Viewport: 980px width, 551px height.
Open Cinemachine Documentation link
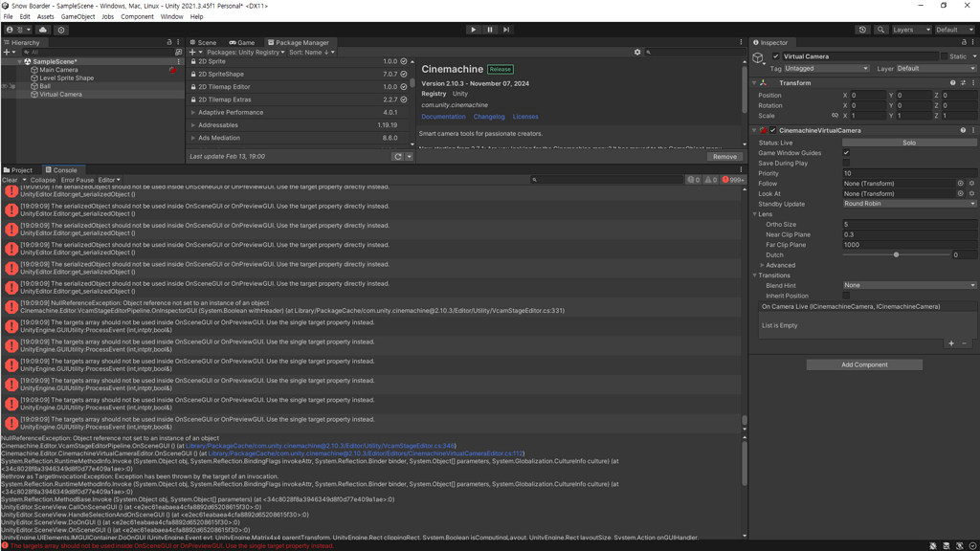coord(443,117)
